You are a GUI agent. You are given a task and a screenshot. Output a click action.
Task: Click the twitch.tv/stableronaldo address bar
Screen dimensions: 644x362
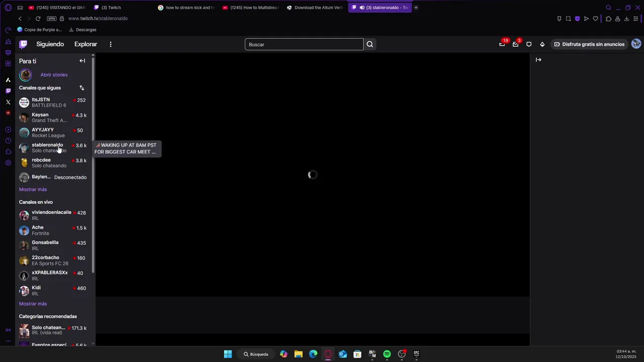[98, 19]
